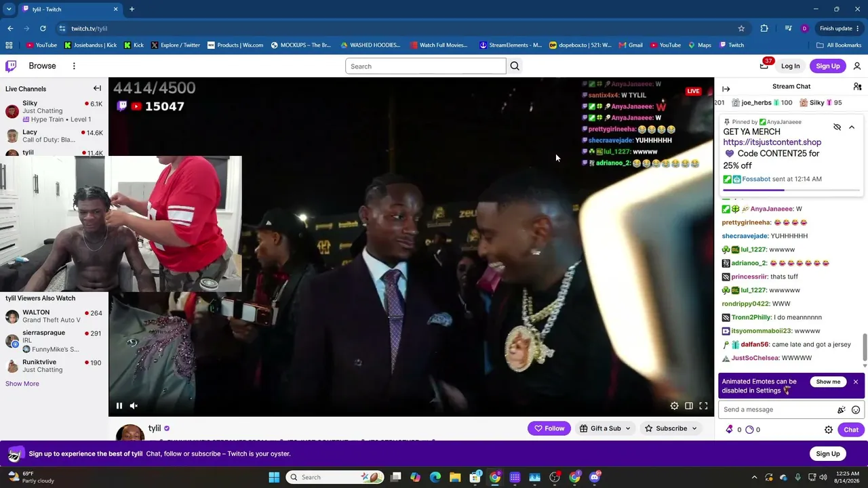Show hidden system tray icons
This screenshot has height=488, width=868.
coord(754,477)
